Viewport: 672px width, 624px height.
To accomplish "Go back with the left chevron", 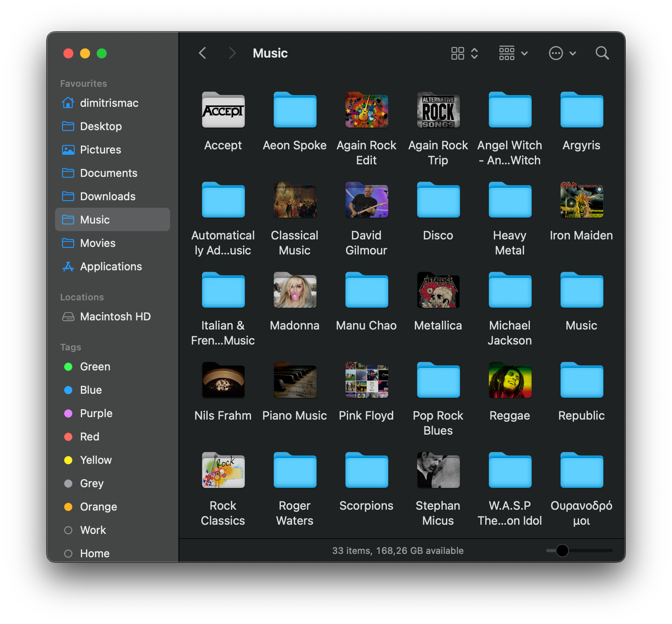I will [x=203, y=53].
